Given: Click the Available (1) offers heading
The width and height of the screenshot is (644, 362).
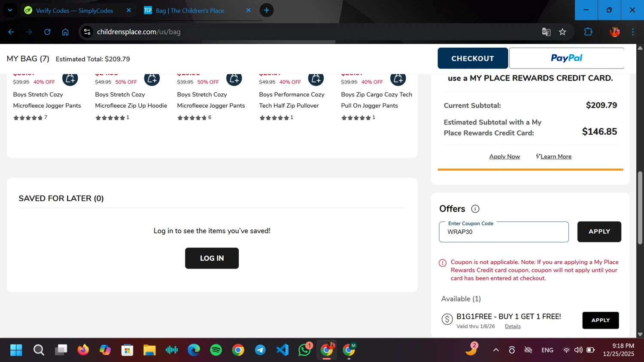Looking at the screenshot, I should [x=461, y=299].
